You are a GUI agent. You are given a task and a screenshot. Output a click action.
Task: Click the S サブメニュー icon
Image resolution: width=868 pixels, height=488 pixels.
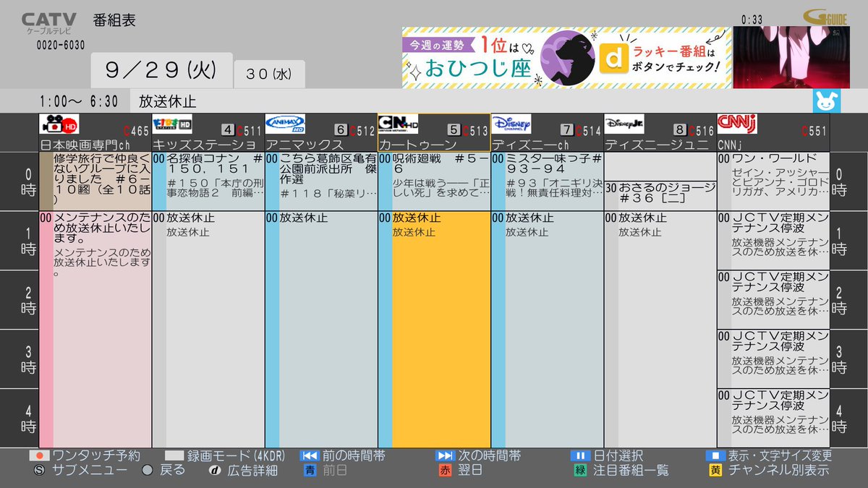(39, 471)
